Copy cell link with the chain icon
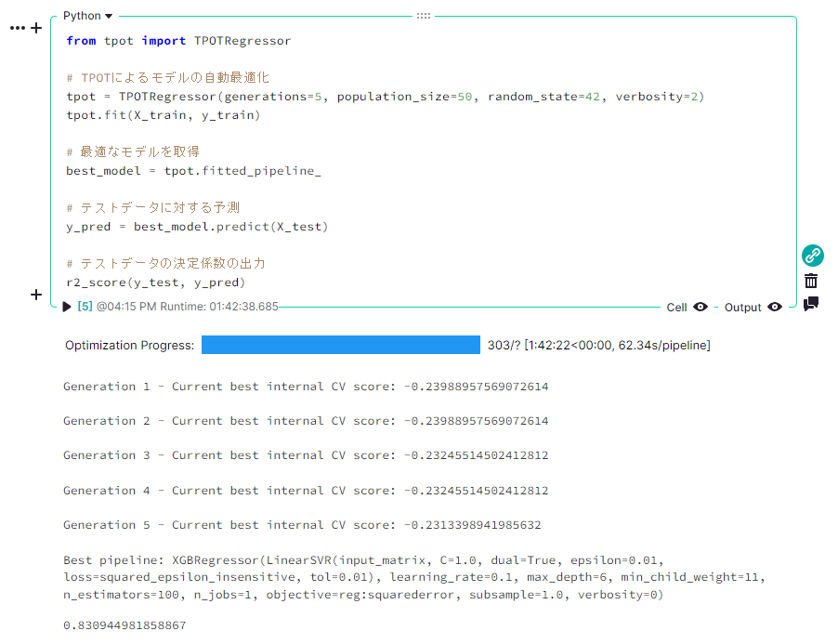The height and width of the screenshot is (644, 838). [x=812, y=256]
